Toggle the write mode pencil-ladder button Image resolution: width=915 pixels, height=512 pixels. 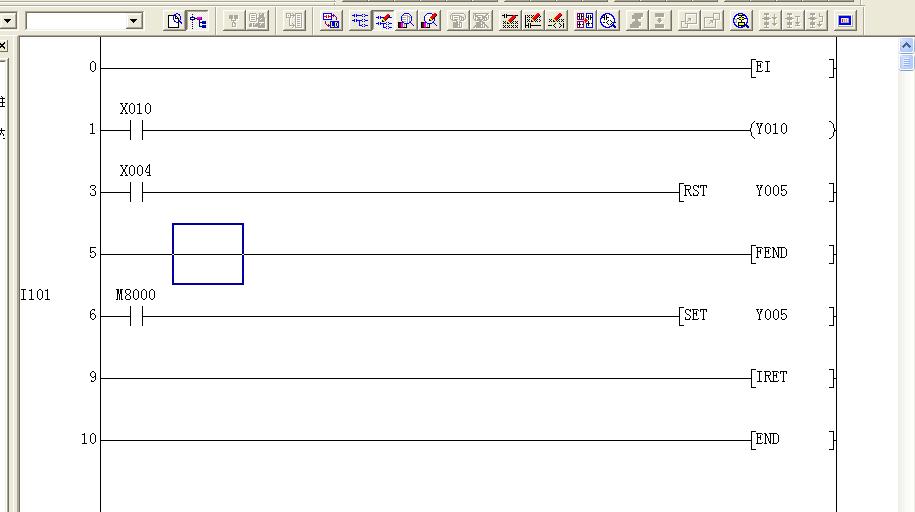[383, 20]
